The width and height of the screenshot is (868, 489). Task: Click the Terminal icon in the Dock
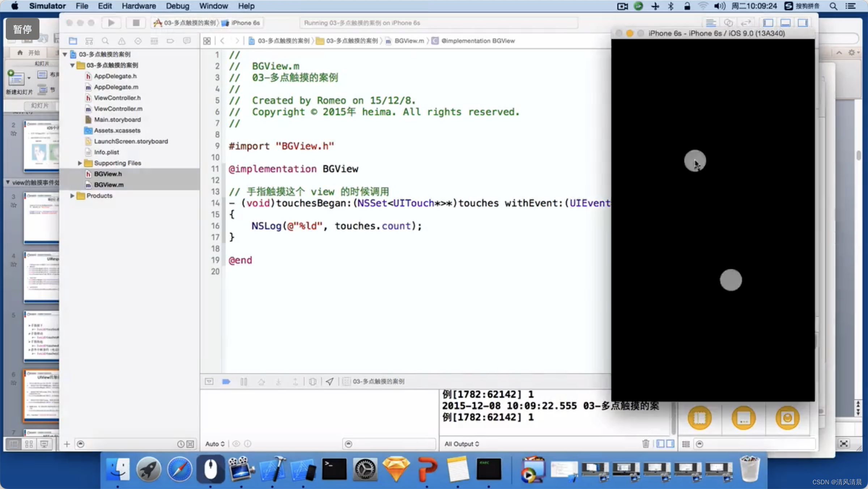[334, 469]
